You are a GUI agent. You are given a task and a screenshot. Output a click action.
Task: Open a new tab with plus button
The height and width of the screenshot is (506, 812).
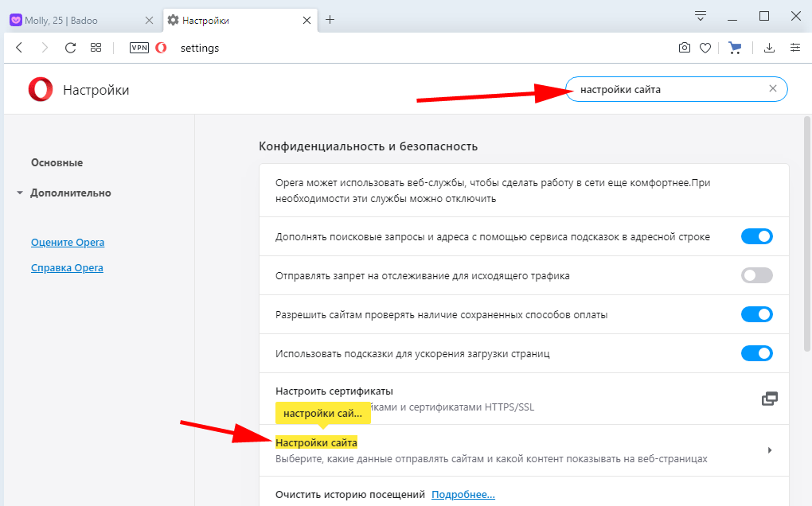(x=330, y=19)
